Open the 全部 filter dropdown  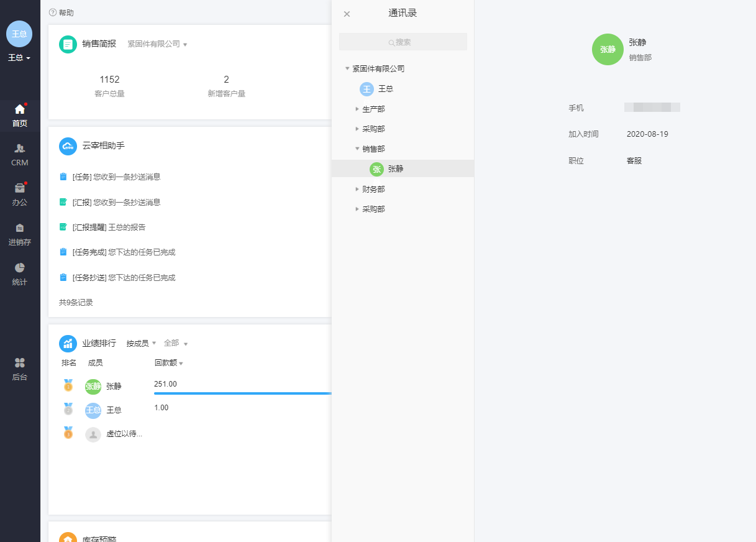[x=175, y=343]
